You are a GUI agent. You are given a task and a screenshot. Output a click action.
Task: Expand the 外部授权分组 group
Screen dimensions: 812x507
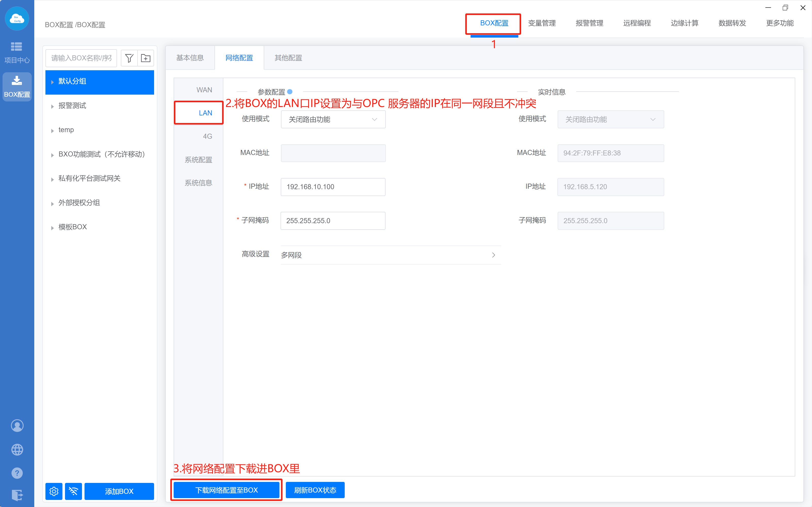pyautogui.click(x=52, y=204)
